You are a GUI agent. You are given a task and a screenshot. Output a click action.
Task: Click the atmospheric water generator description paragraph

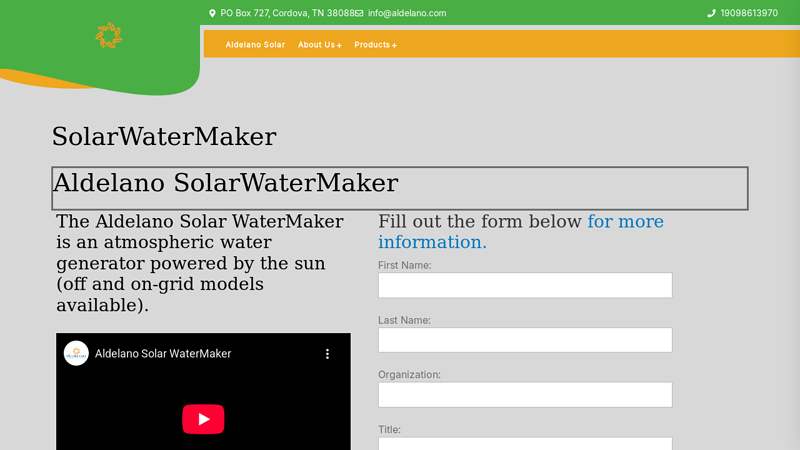tap(200, 263)
